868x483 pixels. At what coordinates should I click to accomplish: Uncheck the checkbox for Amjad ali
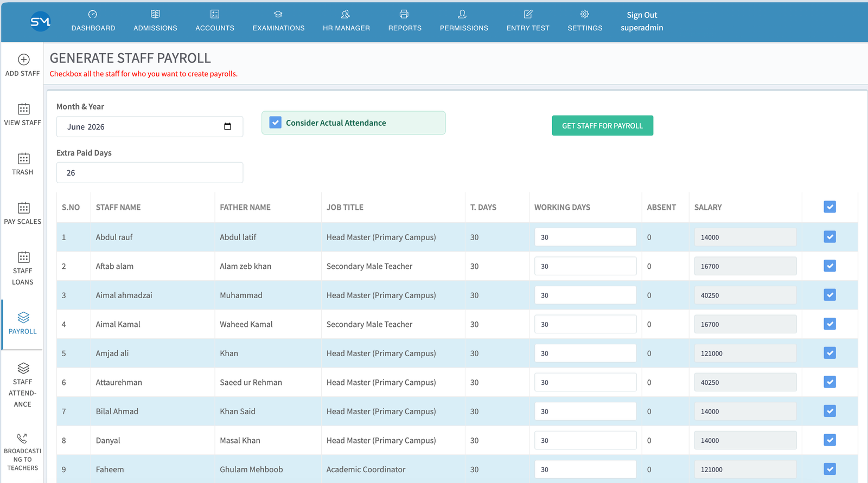pyautogui.click(x=829, y=353)
